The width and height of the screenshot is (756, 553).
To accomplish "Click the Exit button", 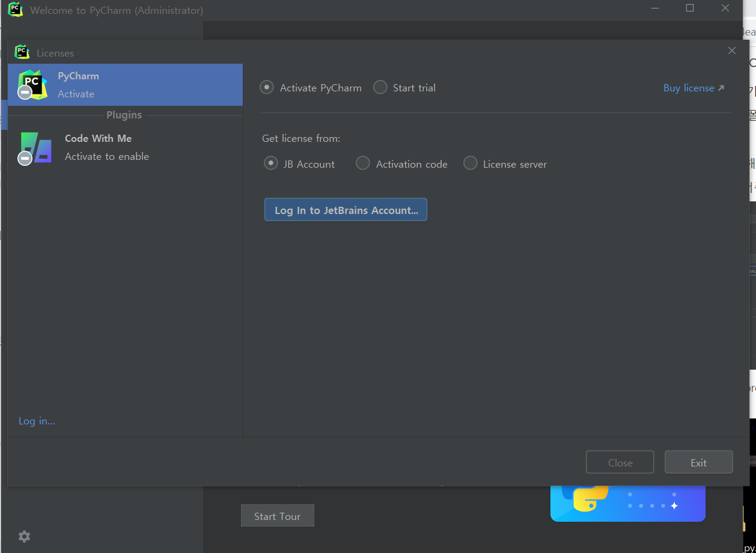I will click(x=698, y=462).
